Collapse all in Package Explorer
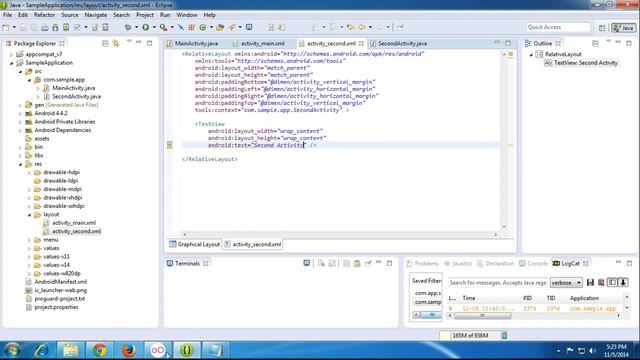Image resolution: width=640 pixels, height=360 pixels. click(x=105, y=43)
